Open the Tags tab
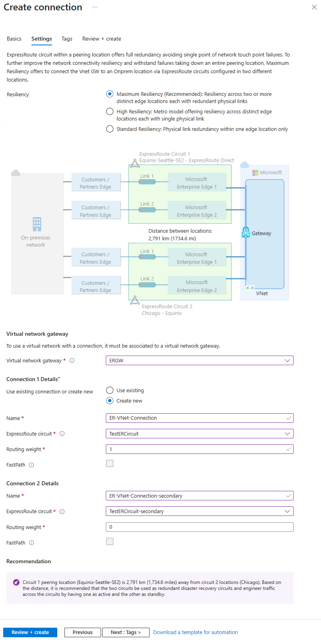This screenshot has width=321, height=644. coord(66,39)
